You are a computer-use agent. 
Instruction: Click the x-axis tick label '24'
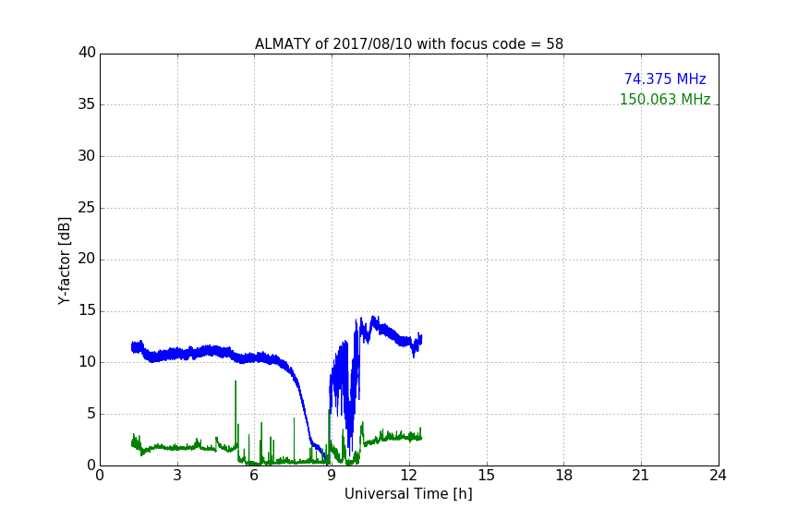718,476
